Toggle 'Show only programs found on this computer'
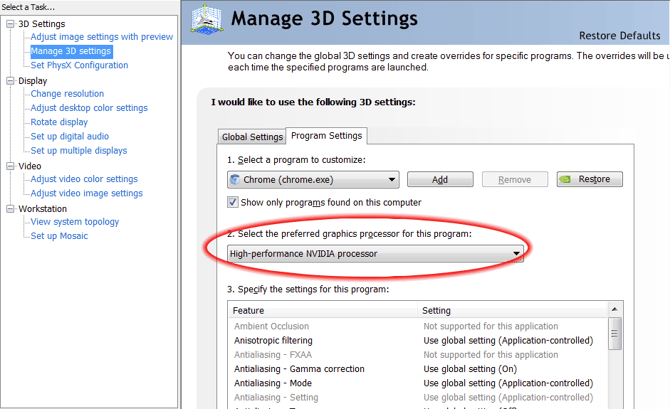 pyautogui.click(x=233, y=202)
